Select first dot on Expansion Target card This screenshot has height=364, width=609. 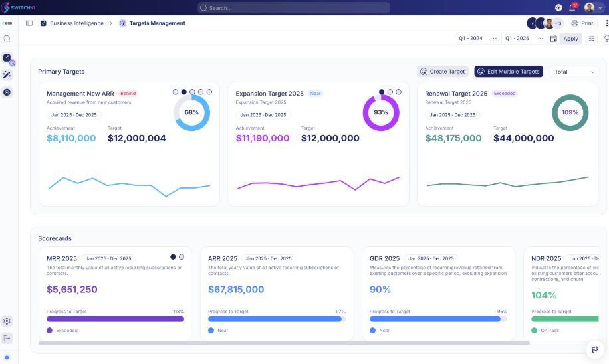pyautogui.click(x=382, y=92)
